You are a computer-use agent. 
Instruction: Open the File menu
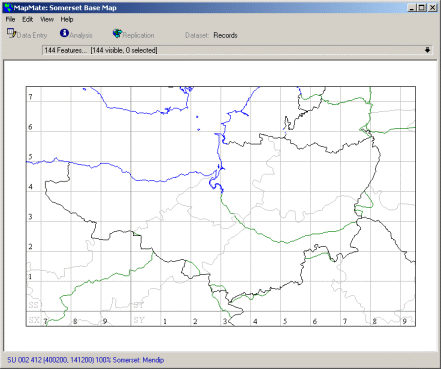coord(10,19)
